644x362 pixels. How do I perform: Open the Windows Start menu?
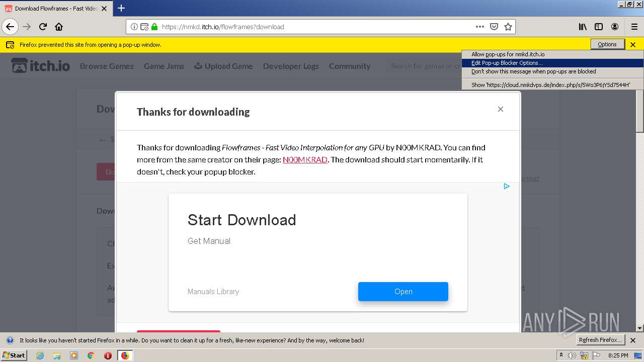click(x=14, y=355)
